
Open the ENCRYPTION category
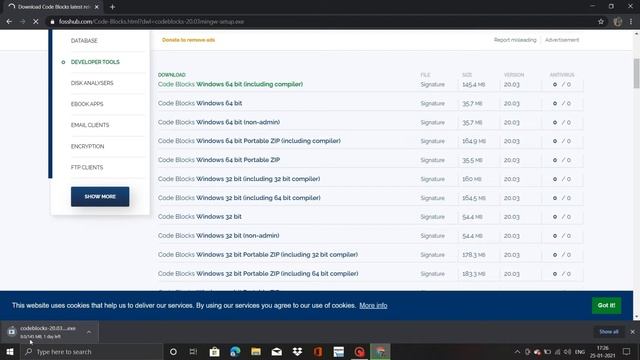[87, 146]
